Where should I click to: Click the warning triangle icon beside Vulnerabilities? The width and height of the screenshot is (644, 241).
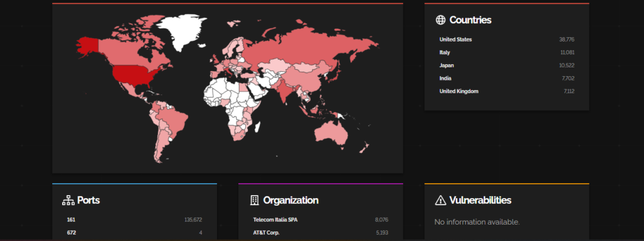(x=440, y=200)
